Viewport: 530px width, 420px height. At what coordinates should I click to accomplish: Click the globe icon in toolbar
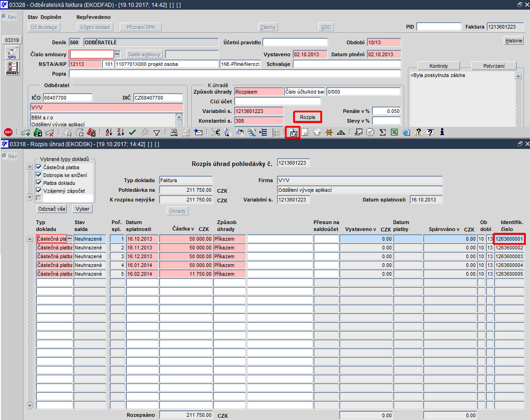[317, 132]
